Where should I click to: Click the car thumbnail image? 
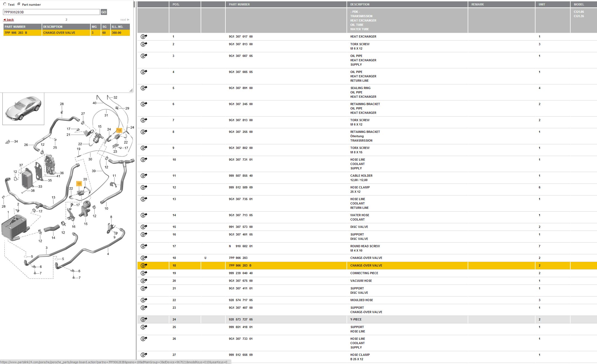click(23, 109)
